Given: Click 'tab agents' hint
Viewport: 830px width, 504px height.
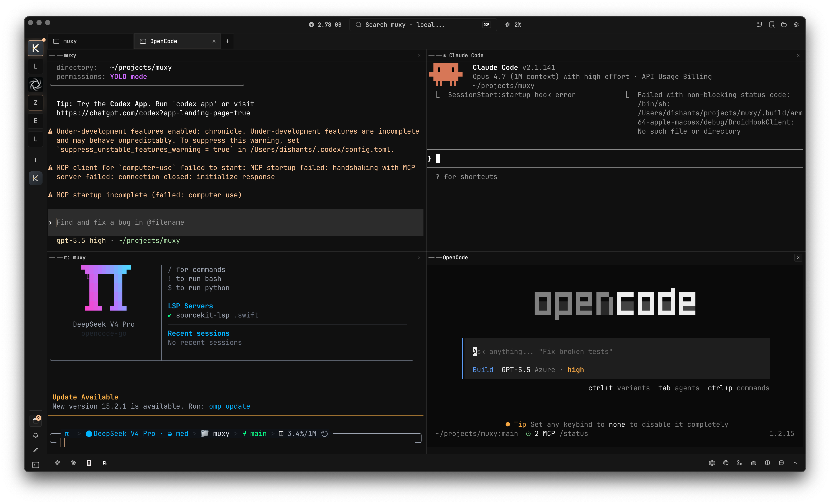Looking at the screenshot, I should 679,388.
